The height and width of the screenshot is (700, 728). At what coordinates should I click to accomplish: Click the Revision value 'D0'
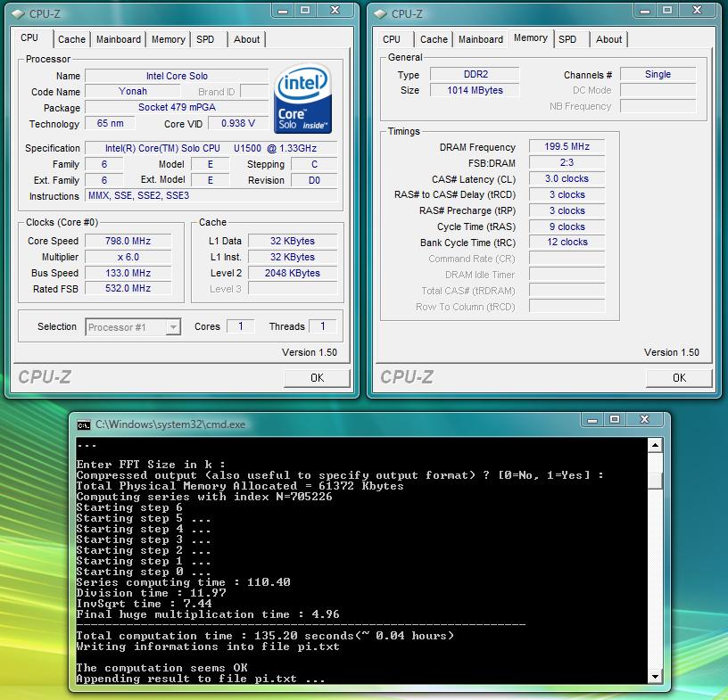(314, 180)
